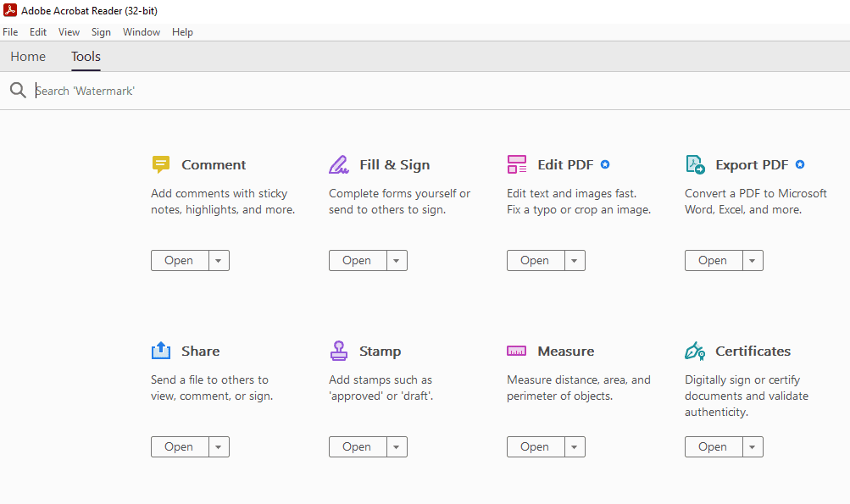Open the File menu
The height and width of the screenshot is (504, 850).
[10, 32]
